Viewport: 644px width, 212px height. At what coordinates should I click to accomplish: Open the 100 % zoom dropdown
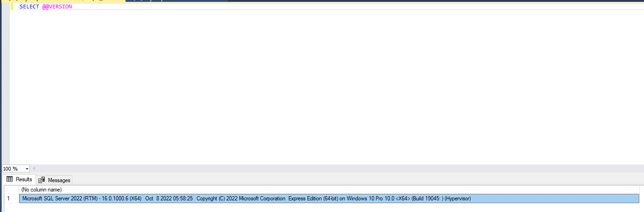point(27,169)
